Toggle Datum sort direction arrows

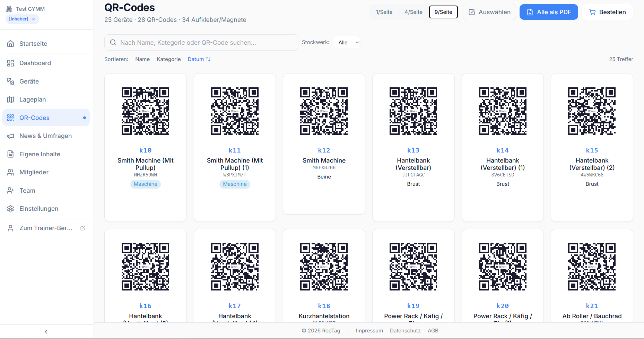(x=208, y=59)
